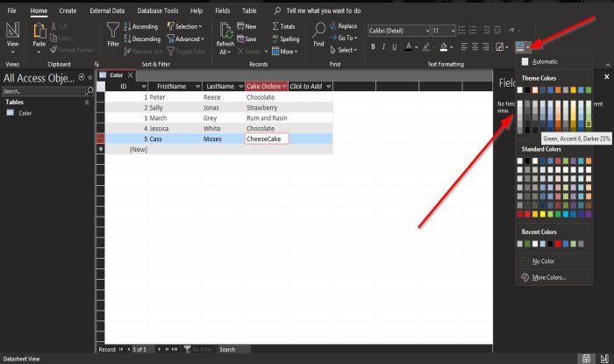The height and width of the screenshot is (364, 614).
Task: Expand the LastName column dropdown arrow
Action: coord(239,86)
